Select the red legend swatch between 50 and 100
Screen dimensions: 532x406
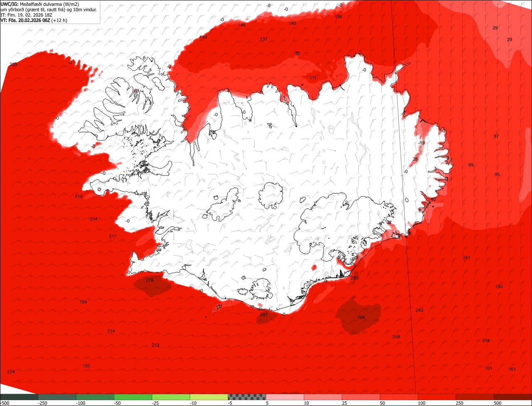pyautogui.click(x=399, y=397)
